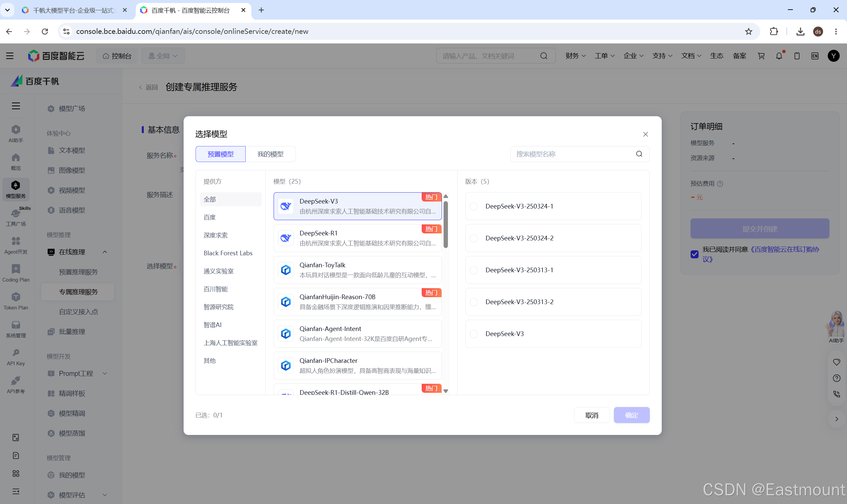Viewport: 847px width, 504px height.
Task: Bookmark this page with the star icon
Action: (748, 31)
